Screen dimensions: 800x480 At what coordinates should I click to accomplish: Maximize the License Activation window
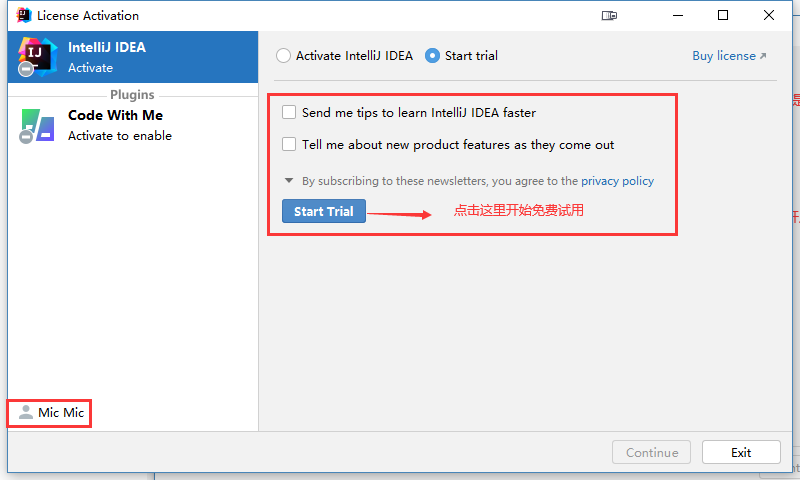723,15
